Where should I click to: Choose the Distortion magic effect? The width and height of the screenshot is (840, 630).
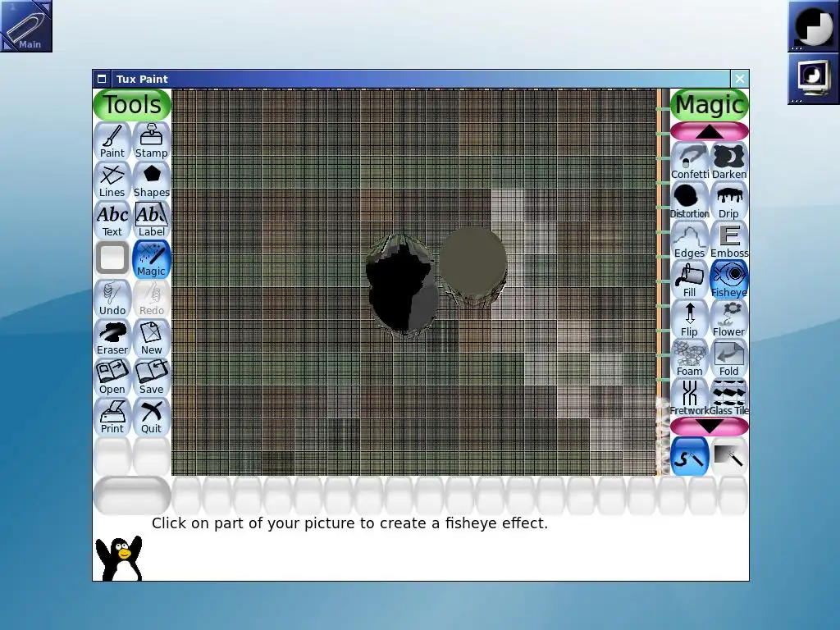pos(689,202)
